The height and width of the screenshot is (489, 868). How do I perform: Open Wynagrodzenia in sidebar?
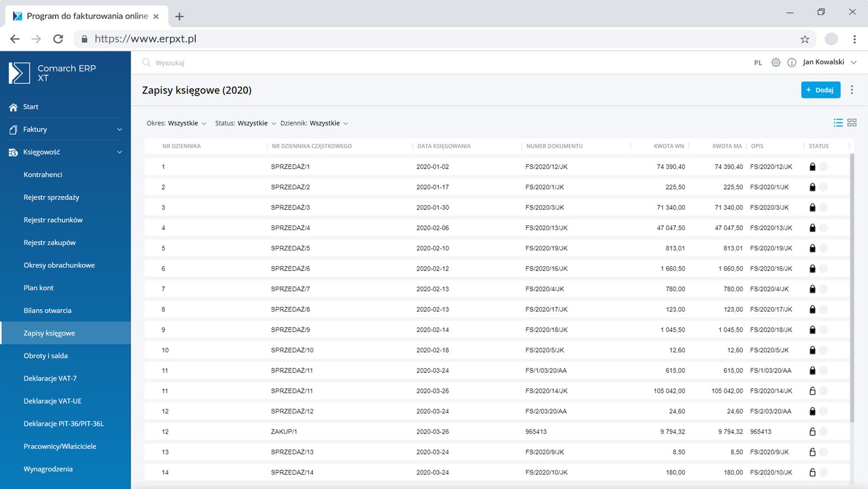48,469
